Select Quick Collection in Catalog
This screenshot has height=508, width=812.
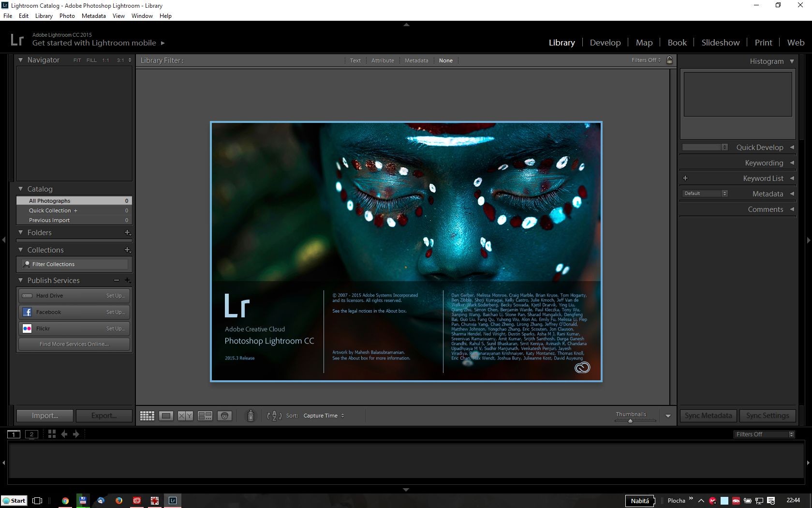74,210
